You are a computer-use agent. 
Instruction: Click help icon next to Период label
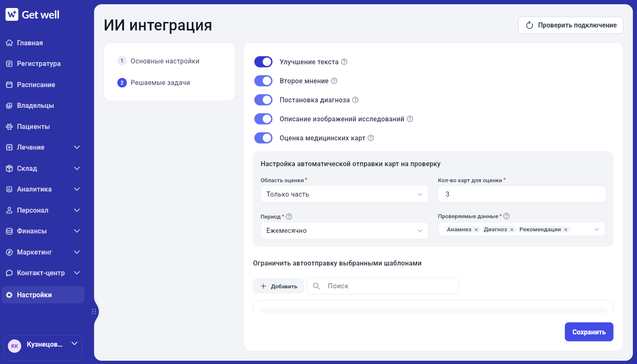pyautogui.click(x=289, y=216)
